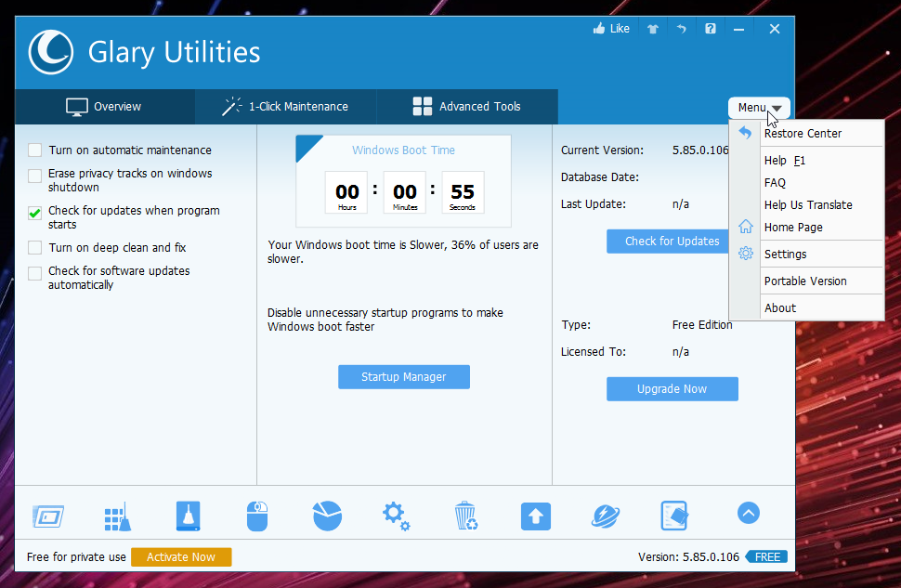
Task: Enable Turn on deep clean and fix
Action: (35, 248)
